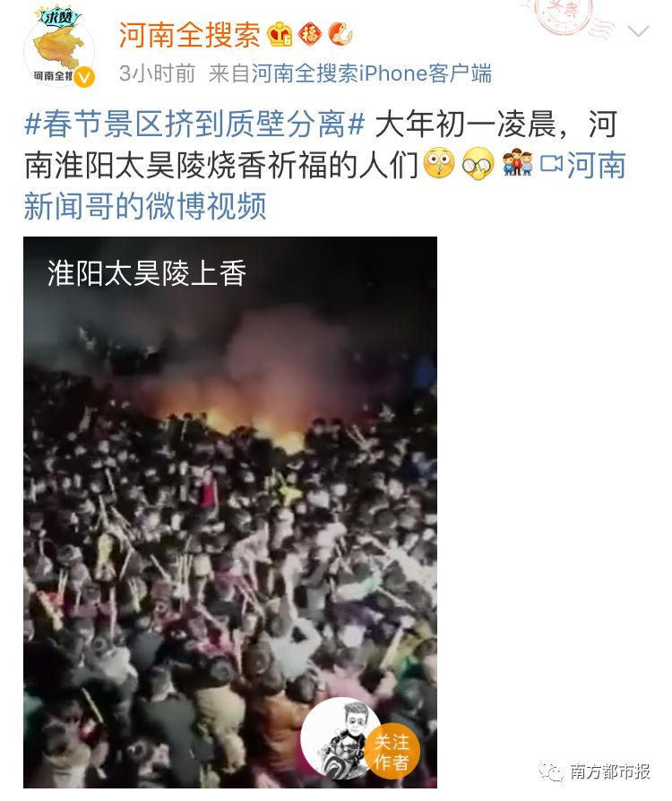Viewport: 672px width, 801px height.
Task: Click the red 福 diamond badge
Action: 310,34
